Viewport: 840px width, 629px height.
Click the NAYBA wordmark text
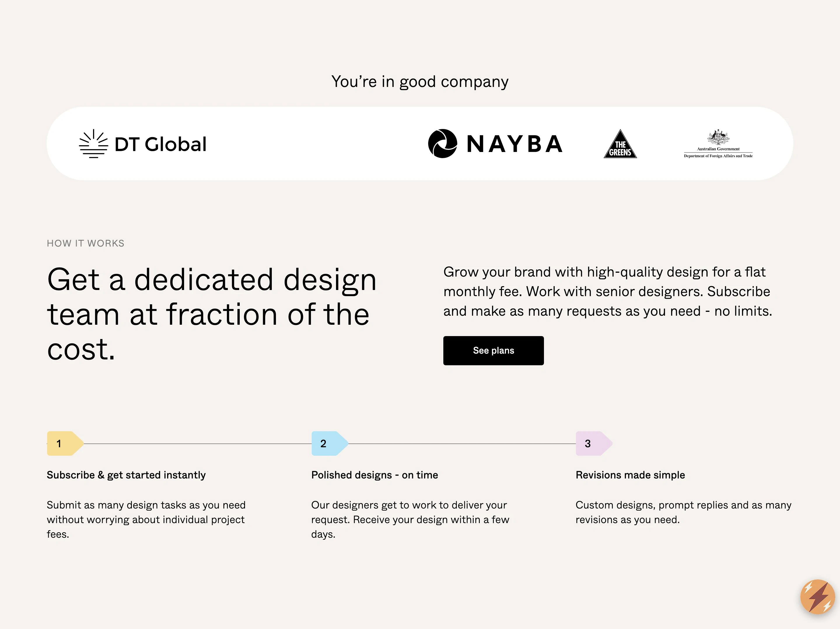[514, 144]
